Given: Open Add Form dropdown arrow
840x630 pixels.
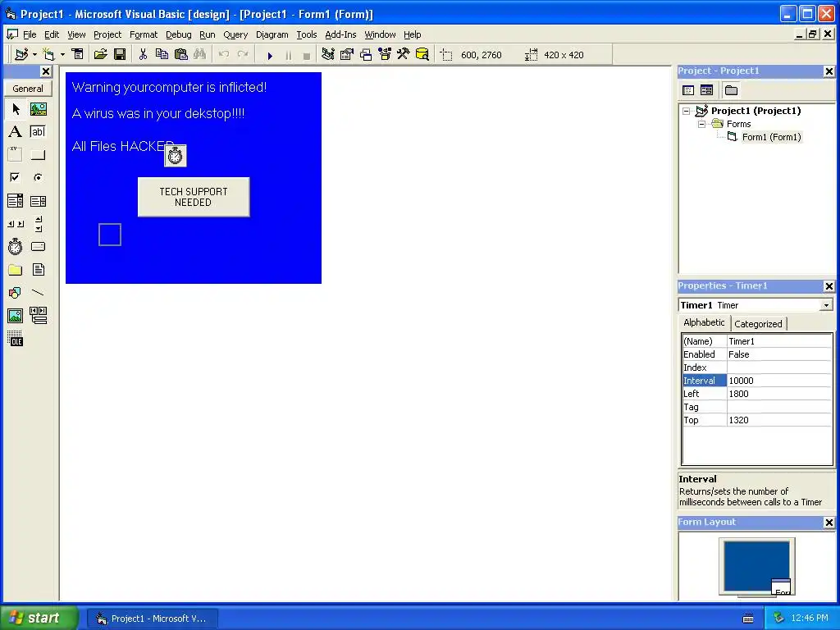Looking at the screenshot, I should coord(62,55).
